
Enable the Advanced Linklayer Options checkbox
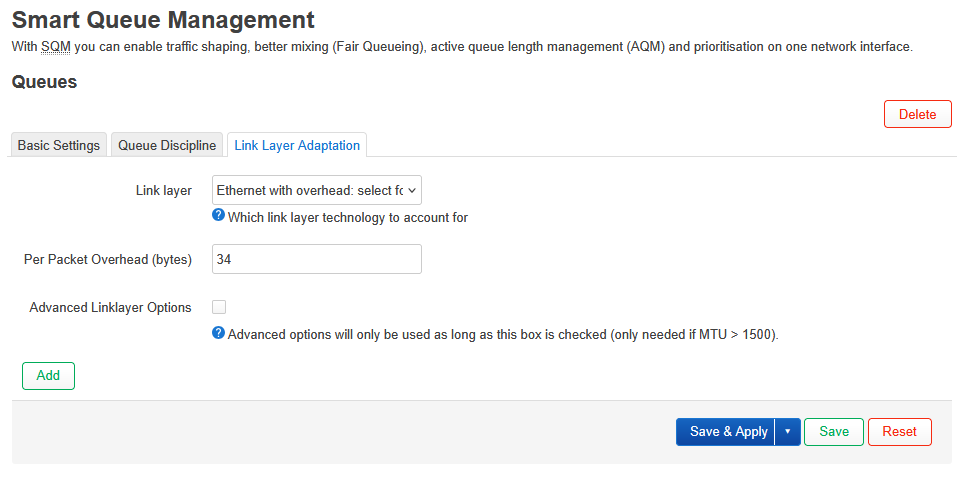219,308
